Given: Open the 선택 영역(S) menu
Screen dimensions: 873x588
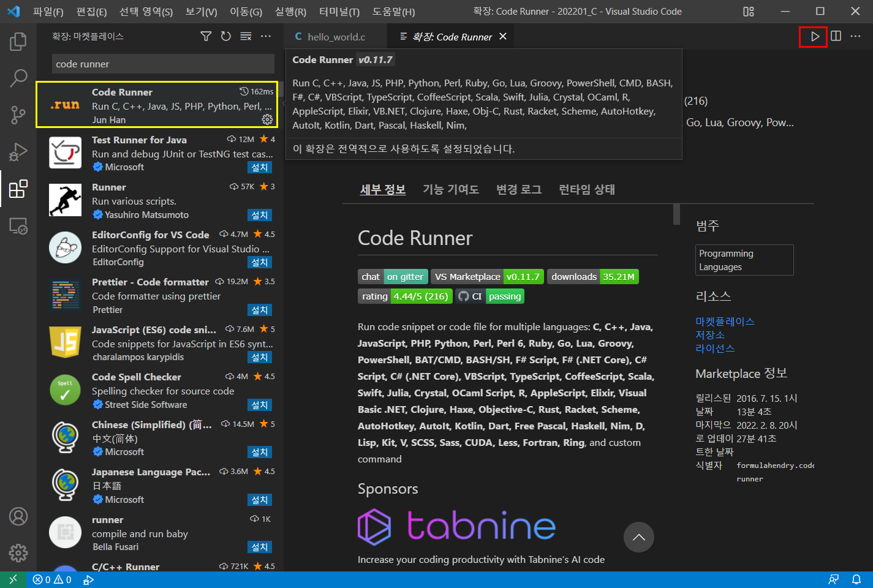Looking at the screenshot, I should pos(146,12).
